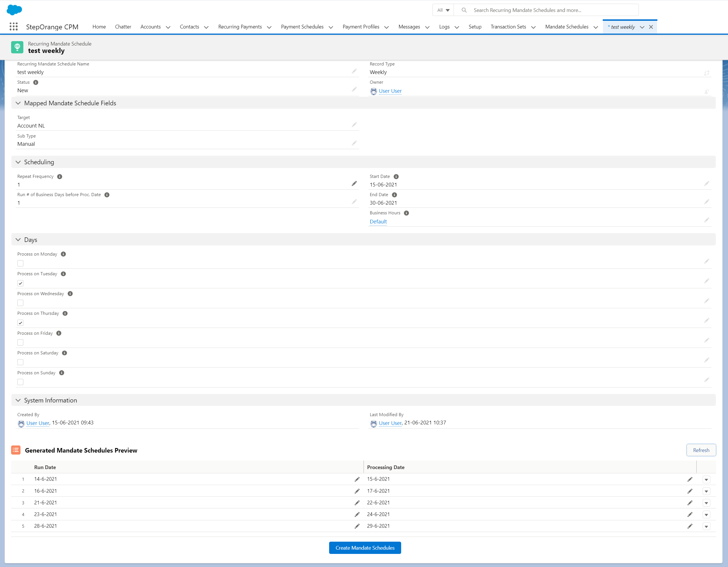
Task: Uncheck the Process on Tuesday checkbox
Action: point(20,283)
